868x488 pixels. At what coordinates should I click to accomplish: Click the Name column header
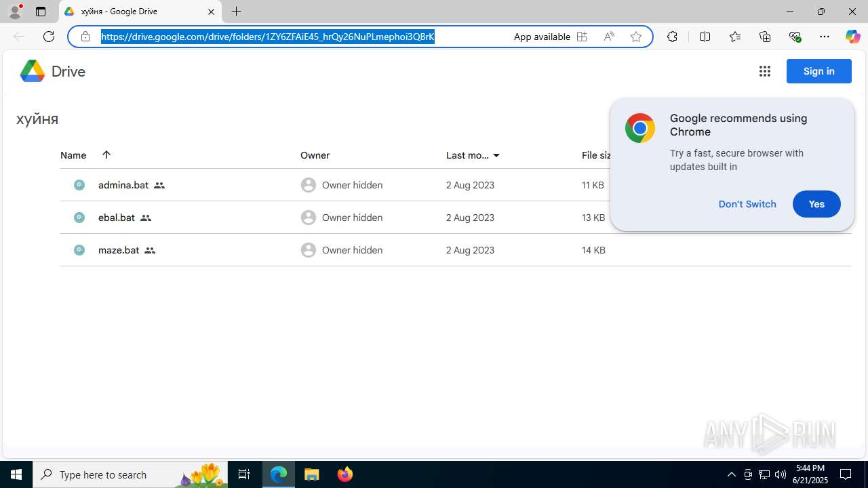pos(73,155)
